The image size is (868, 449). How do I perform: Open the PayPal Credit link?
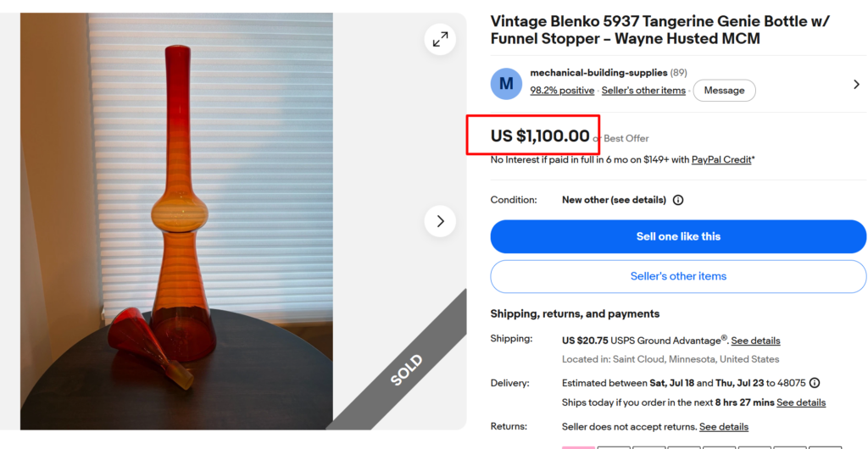click(721, 160)
